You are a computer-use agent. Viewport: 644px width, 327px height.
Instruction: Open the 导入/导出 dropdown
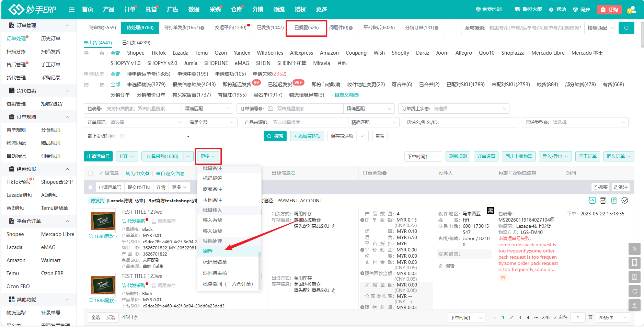tap(555, 156)
